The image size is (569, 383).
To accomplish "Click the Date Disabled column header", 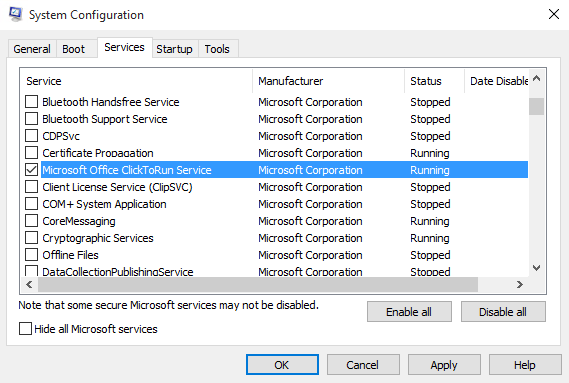I will (x=496, y=81).
